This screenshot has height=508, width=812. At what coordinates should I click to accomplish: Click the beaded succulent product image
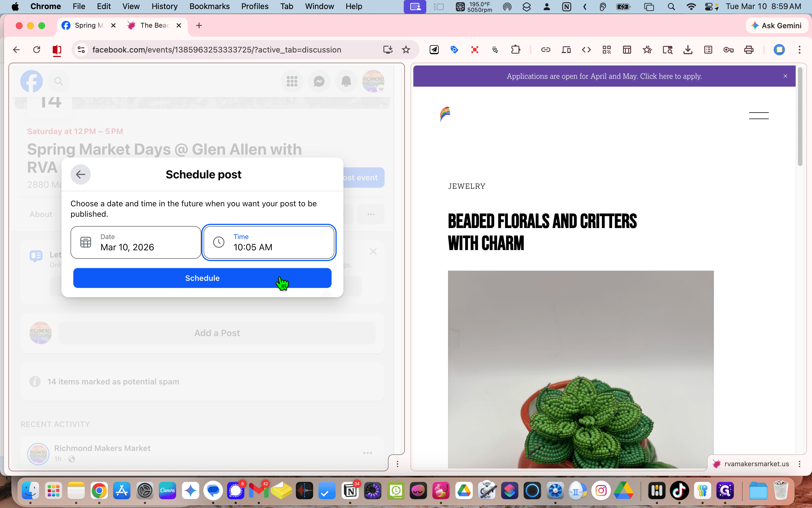[x=581, y=370]
